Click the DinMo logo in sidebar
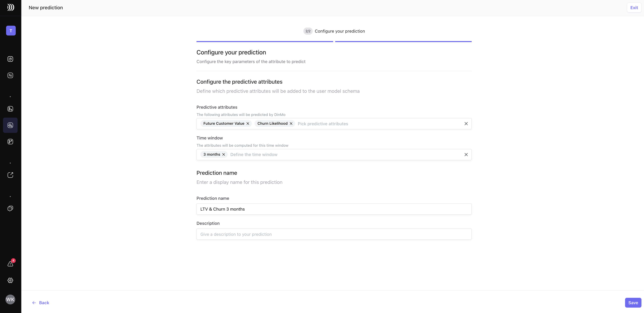This screenshot has height=313, width=644. [x=10, y=7]
